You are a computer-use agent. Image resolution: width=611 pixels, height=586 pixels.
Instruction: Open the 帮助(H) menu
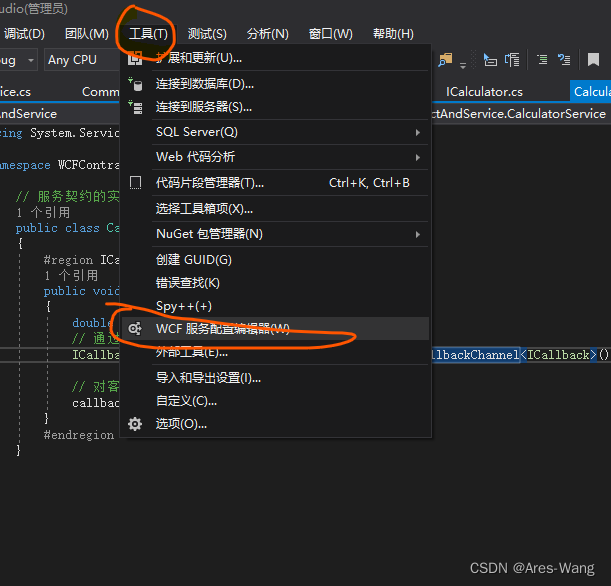point(393,34)
